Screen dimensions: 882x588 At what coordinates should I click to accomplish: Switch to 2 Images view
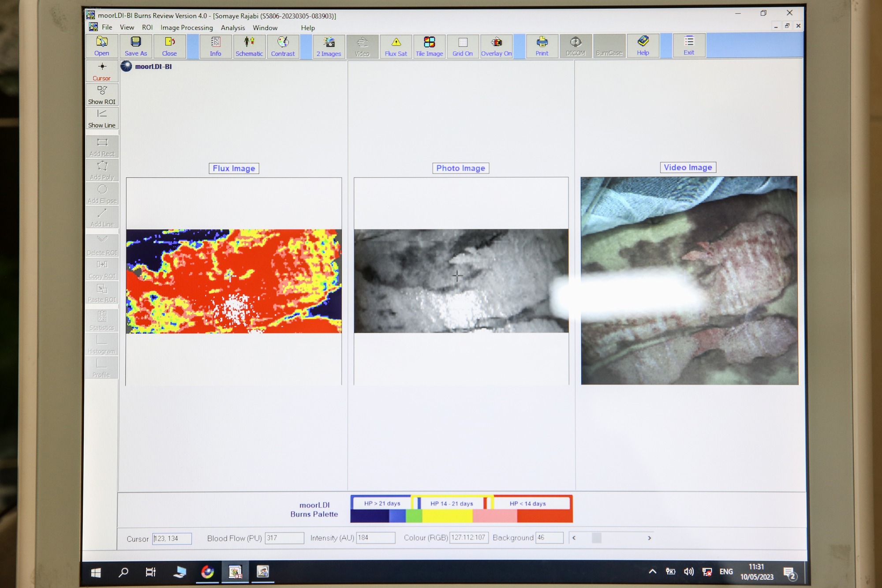329,46
